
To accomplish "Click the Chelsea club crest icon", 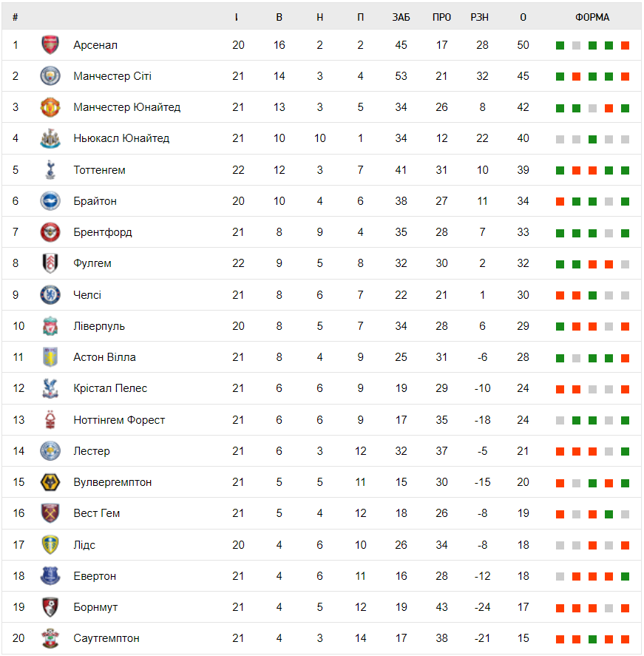I will coord(50,295).
